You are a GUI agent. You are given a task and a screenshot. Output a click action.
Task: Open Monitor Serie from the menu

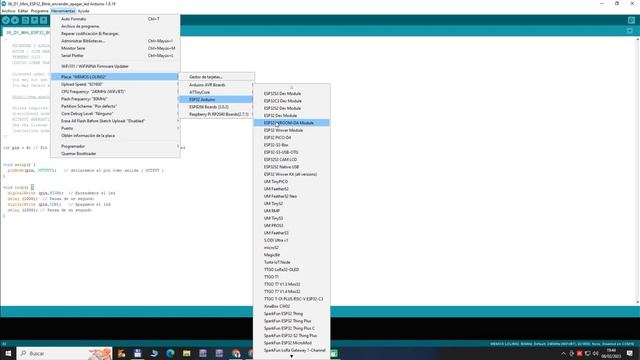pyautogui.click(x=115, y=48)
